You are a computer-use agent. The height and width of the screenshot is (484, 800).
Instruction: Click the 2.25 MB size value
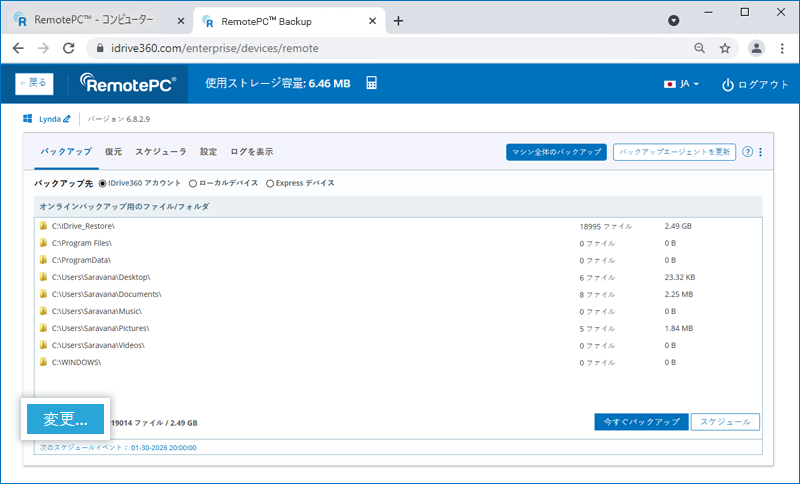click(679, 294)
